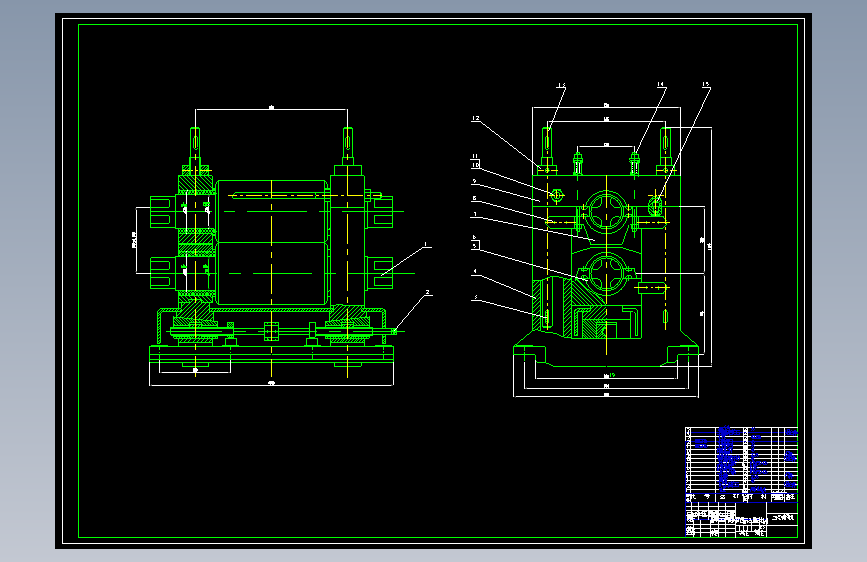Select the lower bearing housing circle in side view
The height and width of the screenshot is (562, 867).
[607, 273]
